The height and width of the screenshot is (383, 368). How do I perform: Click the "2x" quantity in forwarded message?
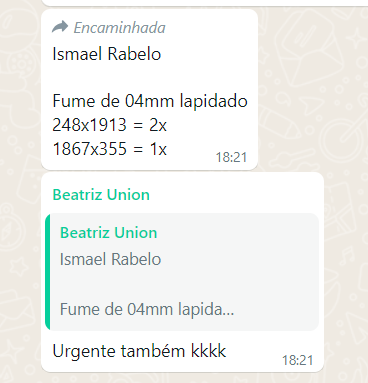158,125
